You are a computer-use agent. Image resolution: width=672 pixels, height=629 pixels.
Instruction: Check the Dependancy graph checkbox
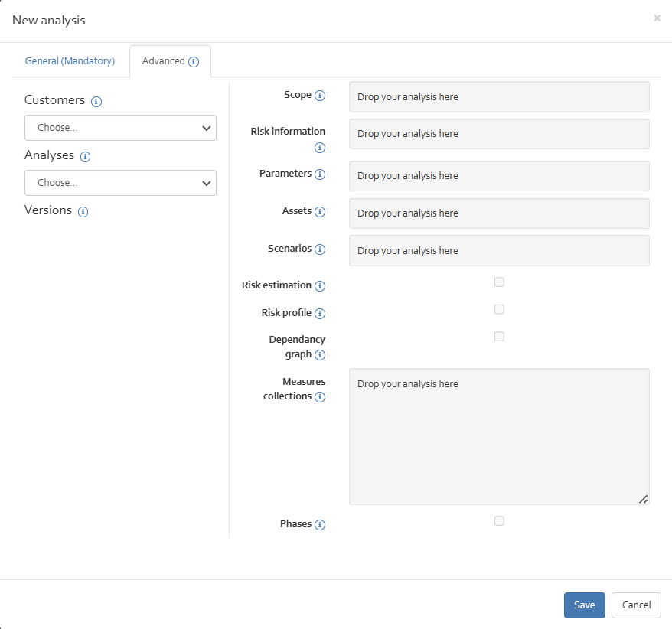tap(499, 337)
